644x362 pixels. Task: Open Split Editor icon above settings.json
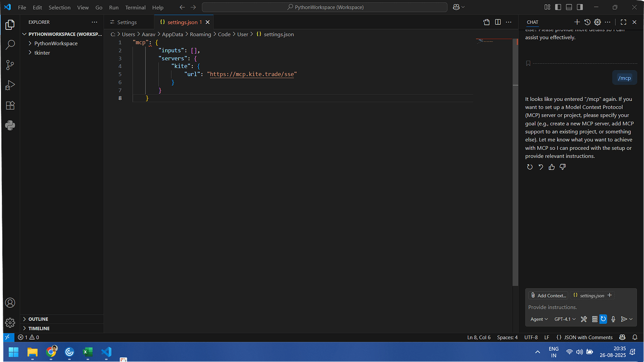click(497, 22)
